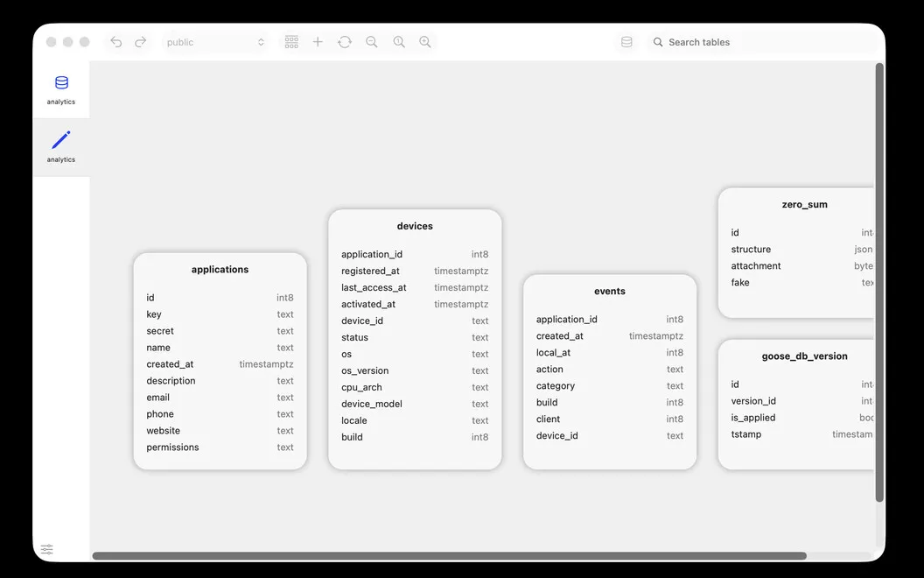Select the applications table title

(220, 270)
